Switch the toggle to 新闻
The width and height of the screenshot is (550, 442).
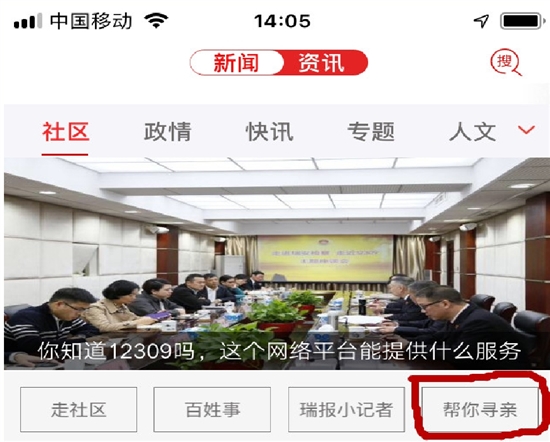click(236, 63)
